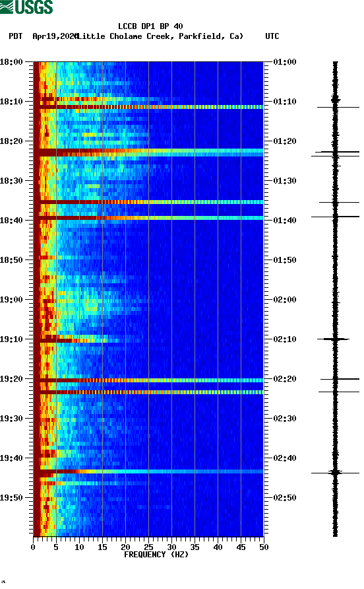Screen dimensions: 364x589
Task: Click the 10 Hz frequency axis label
Action: 79,547
